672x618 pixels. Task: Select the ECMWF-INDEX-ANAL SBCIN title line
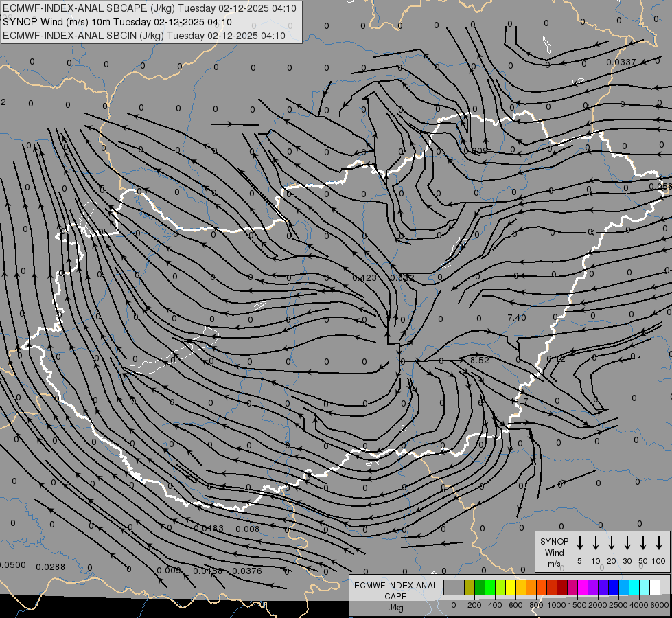point(144,36)
